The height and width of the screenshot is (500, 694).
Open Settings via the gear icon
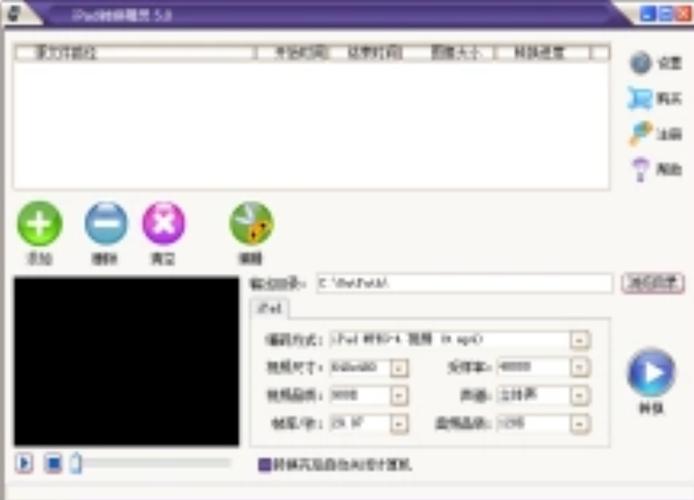pos(640,63)
